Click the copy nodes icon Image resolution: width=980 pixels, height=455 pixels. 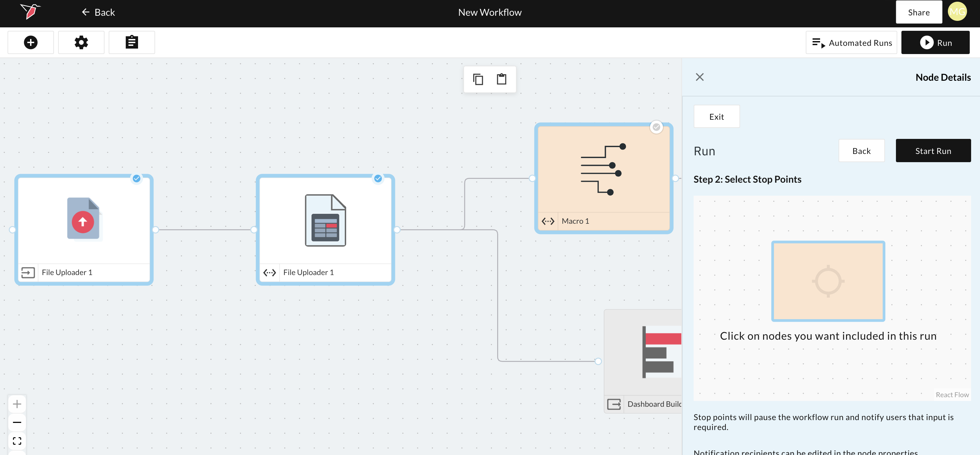tap(478, 79)
